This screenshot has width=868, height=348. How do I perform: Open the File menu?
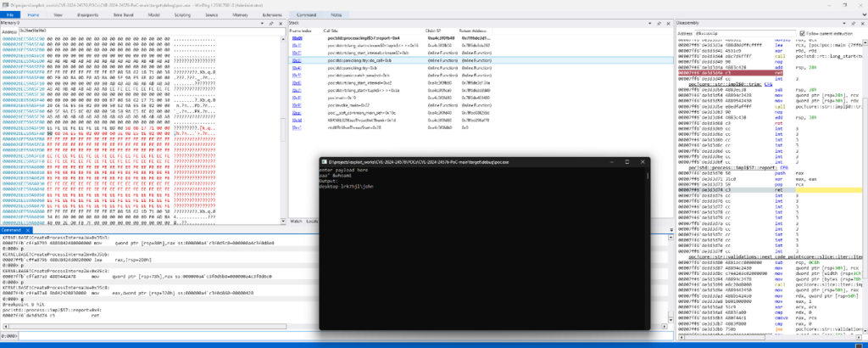point(11,15)
